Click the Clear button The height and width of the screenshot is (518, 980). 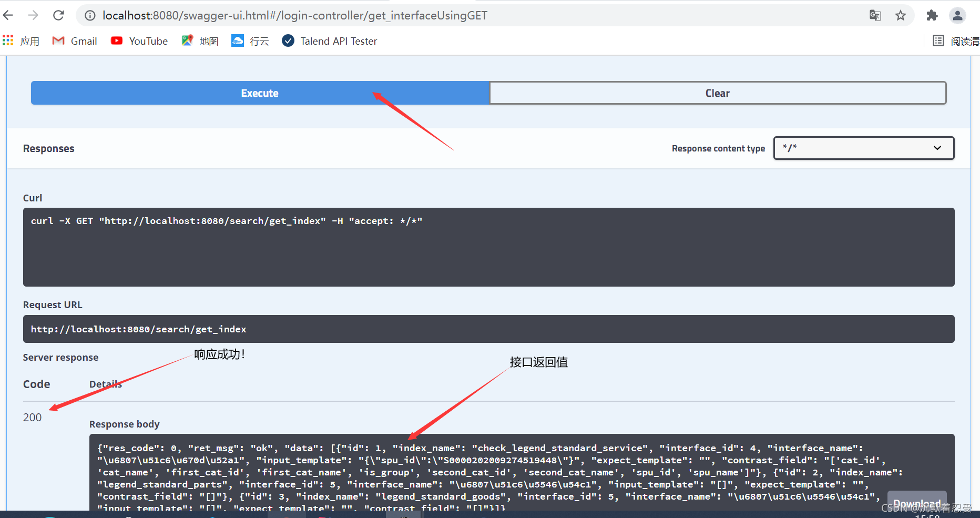[718, 93]
